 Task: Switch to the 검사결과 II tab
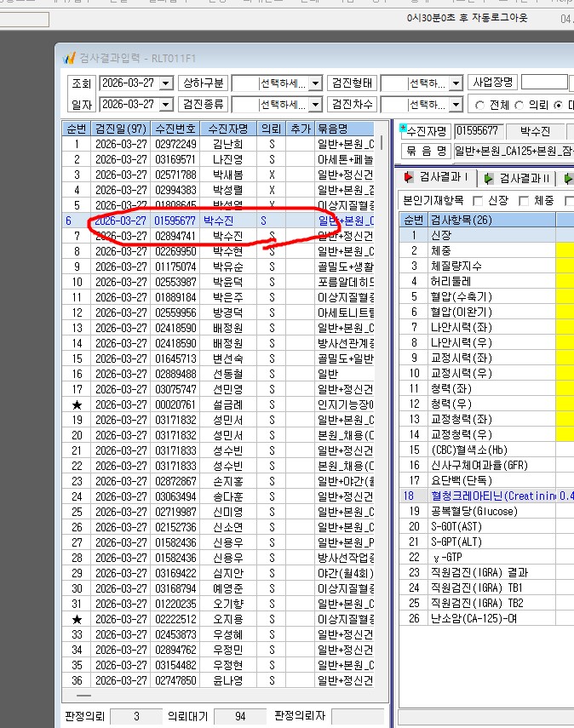click(518, 178)
